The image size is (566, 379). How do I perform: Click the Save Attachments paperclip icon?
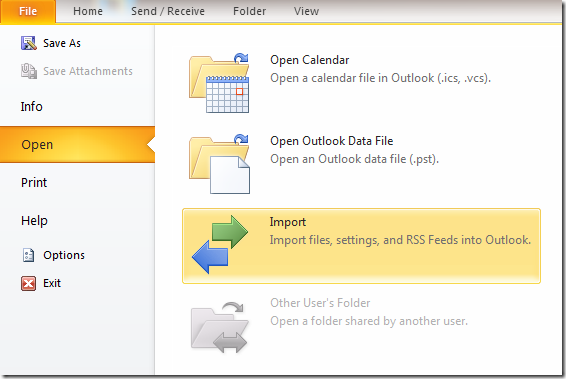[29, 71]
